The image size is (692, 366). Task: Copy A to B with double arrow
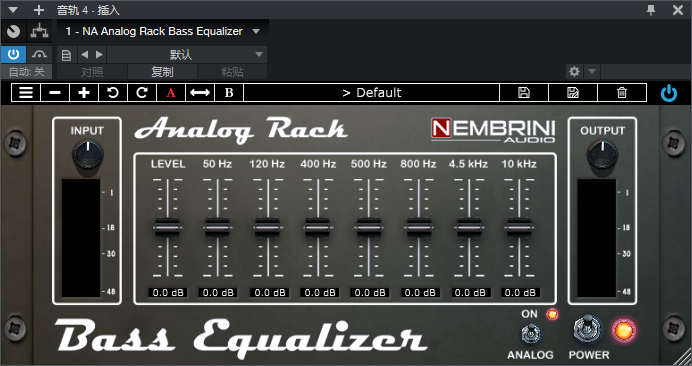click(x=200, y=93)
